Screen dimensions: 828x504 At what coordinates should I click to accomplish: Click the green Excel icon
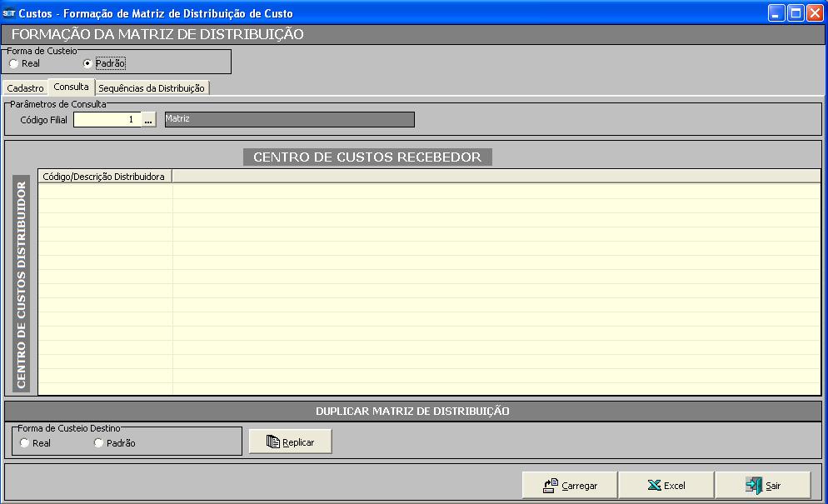(654, 486)
